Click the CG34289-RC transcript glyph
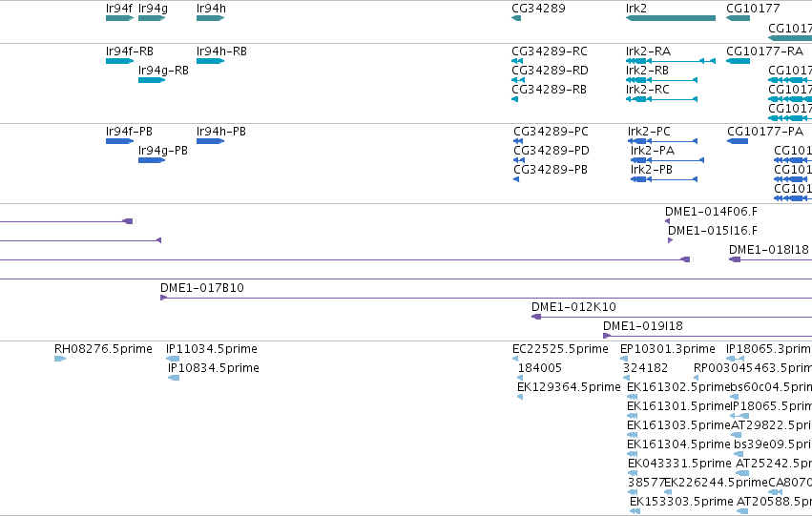 pyautogui.click(x=517, y=61)
